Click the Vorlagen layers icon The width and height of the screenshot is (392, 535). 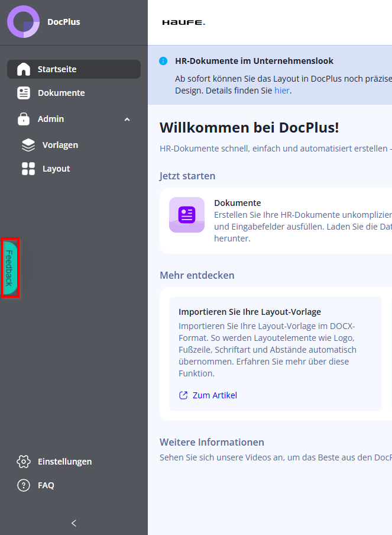[x=28, y=145]
